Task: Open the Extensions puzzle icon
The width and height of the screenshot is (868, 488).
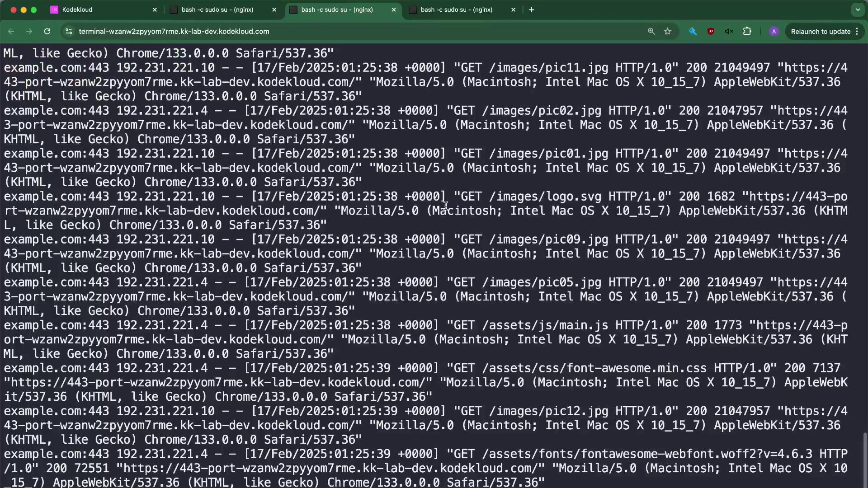Action: tap(747, 31)
